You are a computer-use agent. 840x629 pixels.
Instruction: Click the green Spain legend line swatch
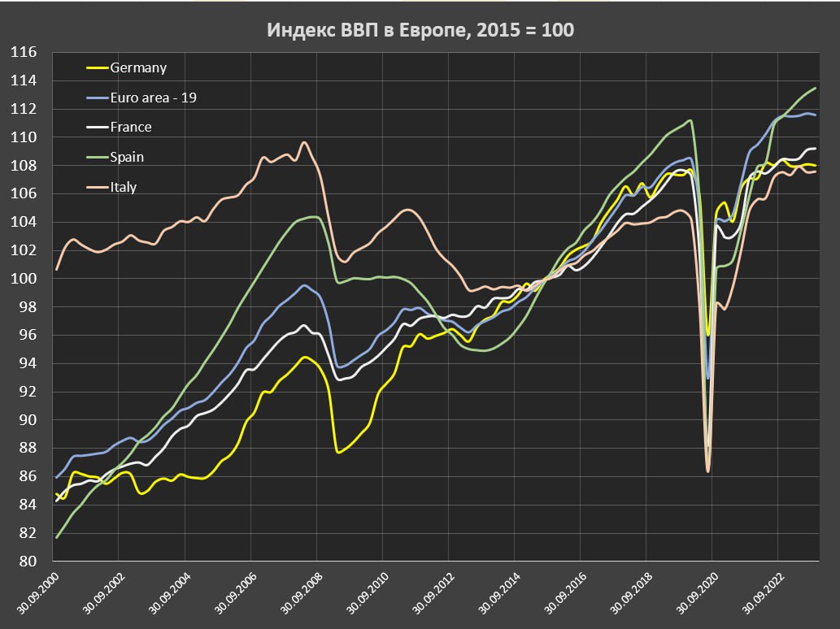96,157
